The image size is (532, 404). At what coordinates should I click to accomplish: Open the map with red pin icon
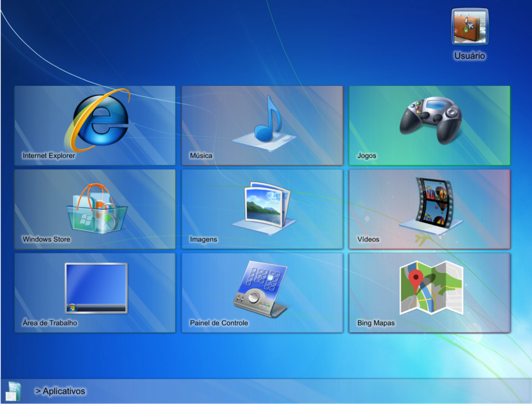(x=431, y=288)
